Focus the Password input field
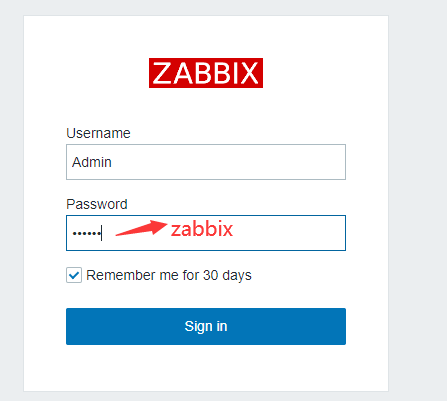 pos(206,233)
